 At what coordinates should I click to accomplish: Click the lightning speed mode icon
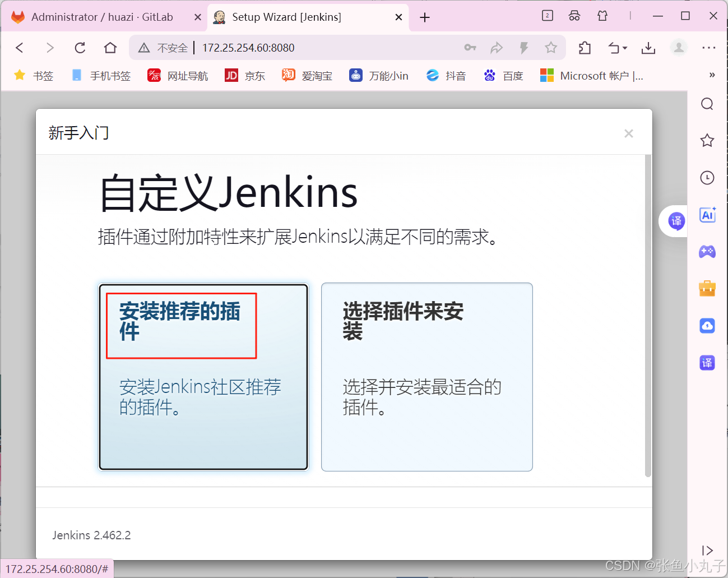524,48
